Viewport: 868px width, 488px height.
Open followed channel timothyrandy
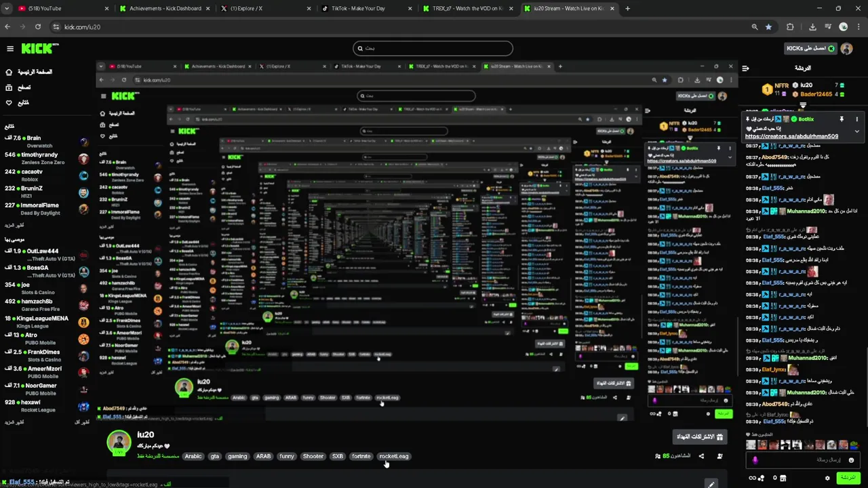[x=46, y=159]
